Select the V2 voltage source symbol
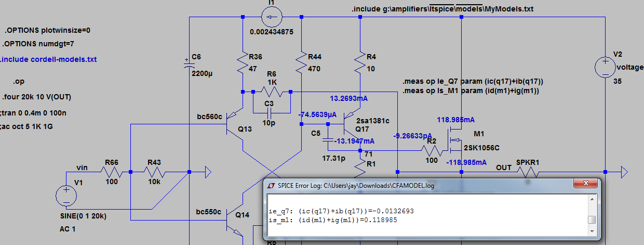The height and width of the screenshot is (245, 644). point(606,68)
